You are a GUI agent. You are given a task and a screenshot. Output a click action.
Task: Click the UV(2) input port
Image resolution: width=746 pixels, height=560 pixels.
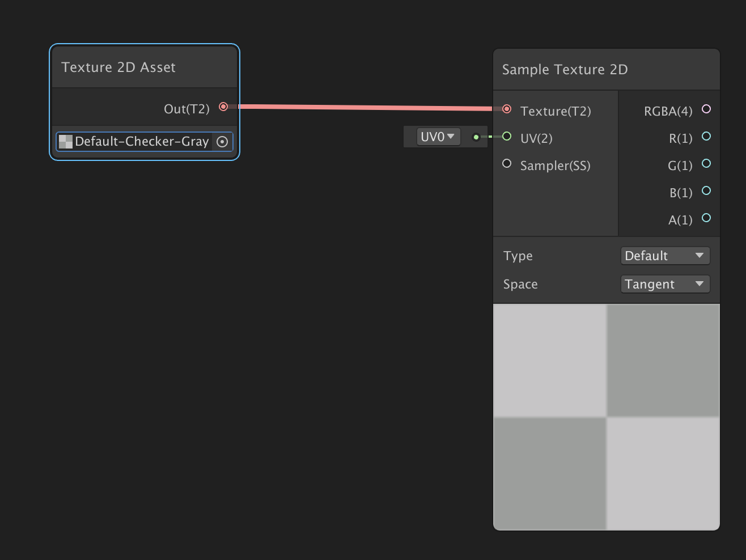507,136
